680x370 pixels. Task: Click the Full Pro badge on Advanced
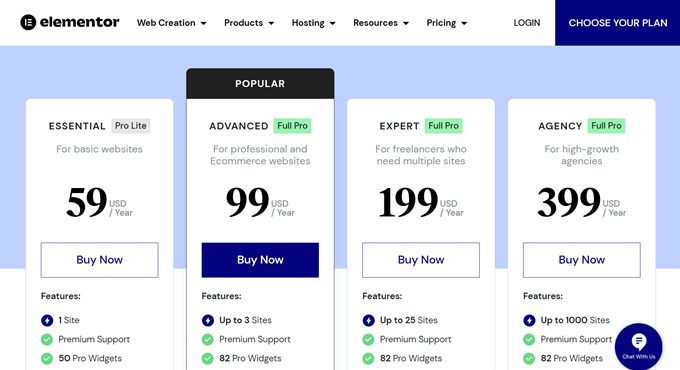coord(292,126)
